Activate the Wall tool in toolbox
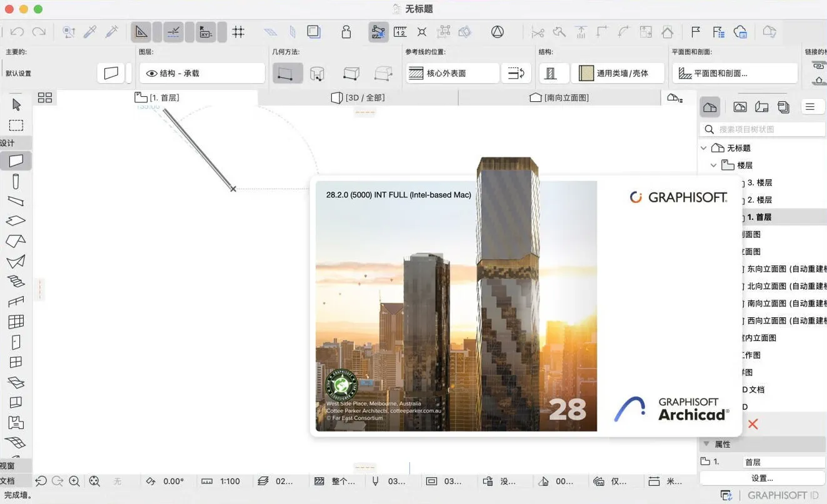Image resolution: width=827 pixels, height=504 pixels. 16,161
